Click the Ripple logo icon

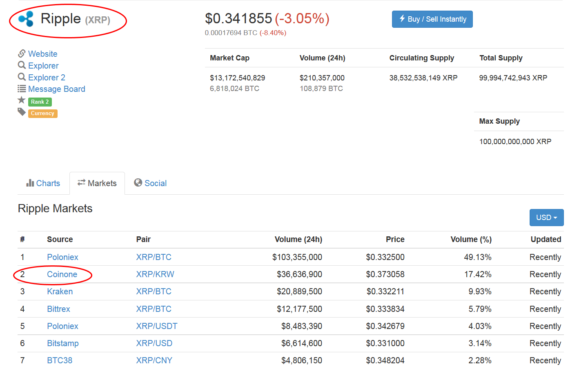[x=26, y=19]
